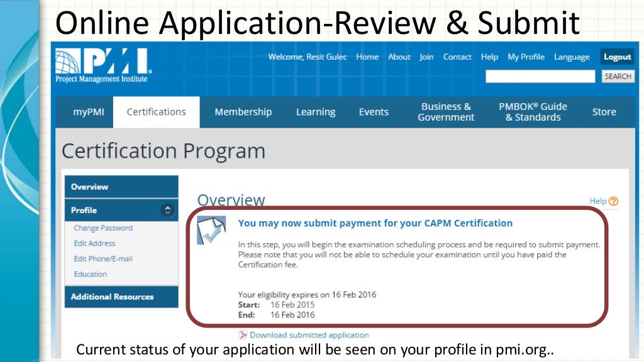Open the Language selector link
The image size is (644, 362).
tap(572, 57)
